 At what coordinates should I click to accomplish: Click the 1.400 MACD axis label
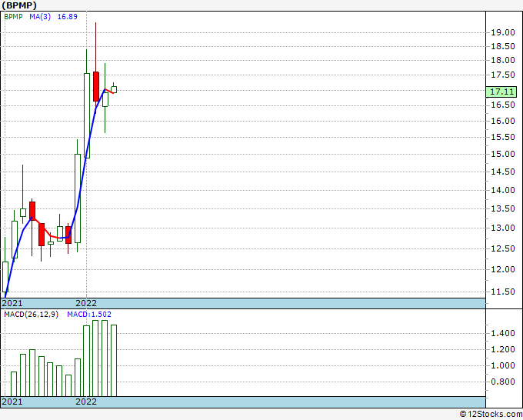point(503,333)
